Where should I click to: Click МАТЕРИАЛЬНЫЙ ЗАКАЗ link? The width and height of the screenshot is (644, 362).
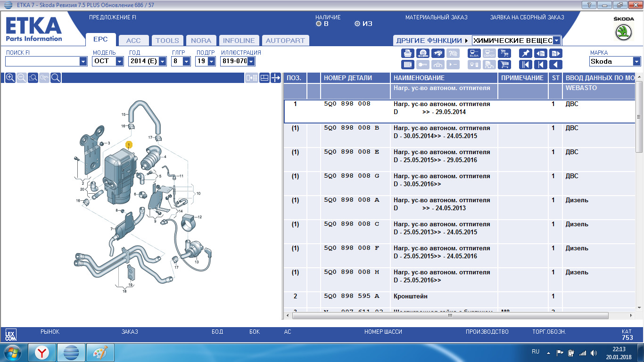(437, 17)
